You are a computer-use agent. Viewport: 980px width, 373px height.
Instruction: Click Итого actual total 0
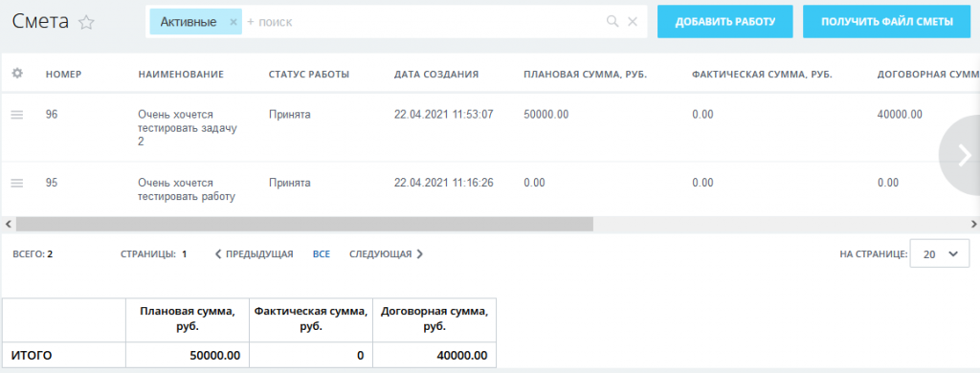[x=361, y=356]
